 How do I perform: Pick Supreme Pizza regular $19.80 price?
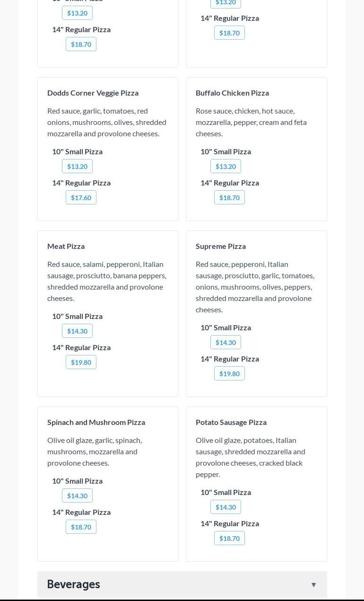point(229,373)
